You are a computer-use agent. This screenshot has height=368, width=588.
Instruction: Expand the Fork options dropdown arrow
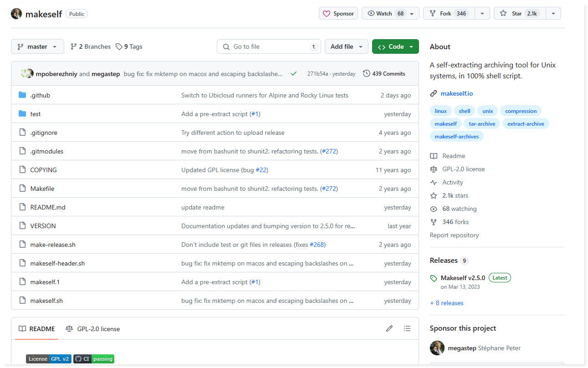482,14
